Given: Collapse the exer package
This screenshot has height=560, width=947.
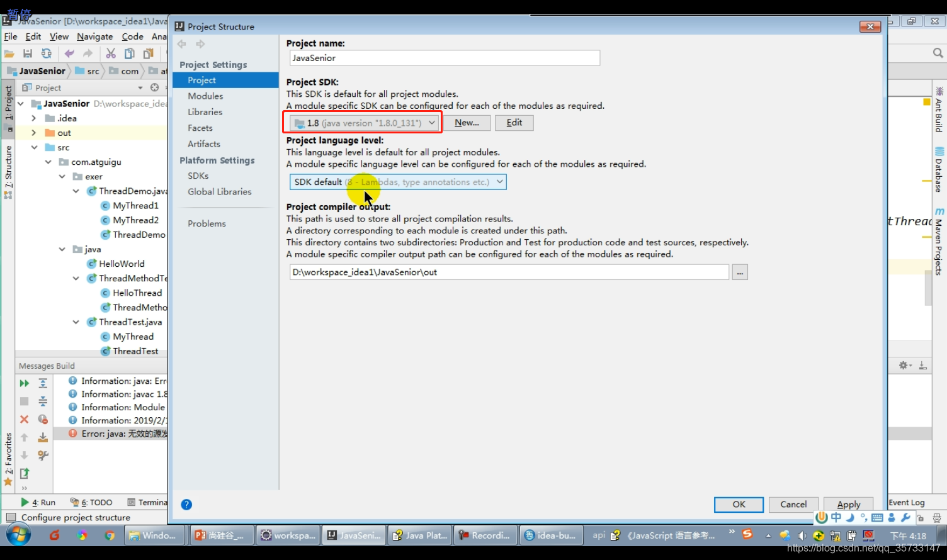Looking at the screenshot, I should [62, 176].
